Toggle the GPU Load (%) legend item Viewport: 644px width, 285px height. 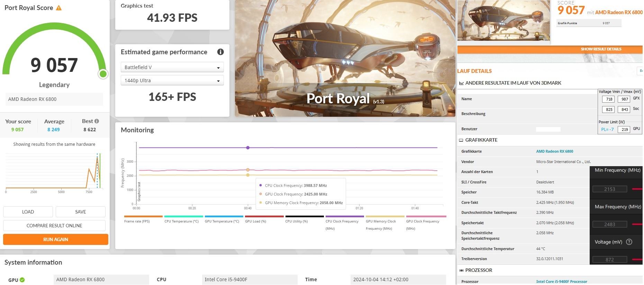[x=264, y=219]
